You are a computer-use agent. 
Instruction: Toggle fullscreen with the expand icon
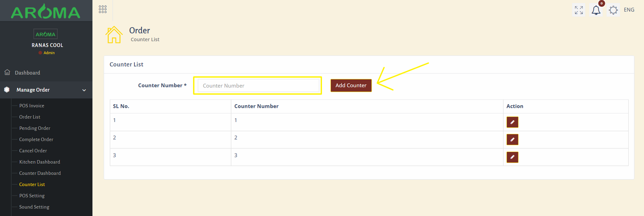click(579, 10)
